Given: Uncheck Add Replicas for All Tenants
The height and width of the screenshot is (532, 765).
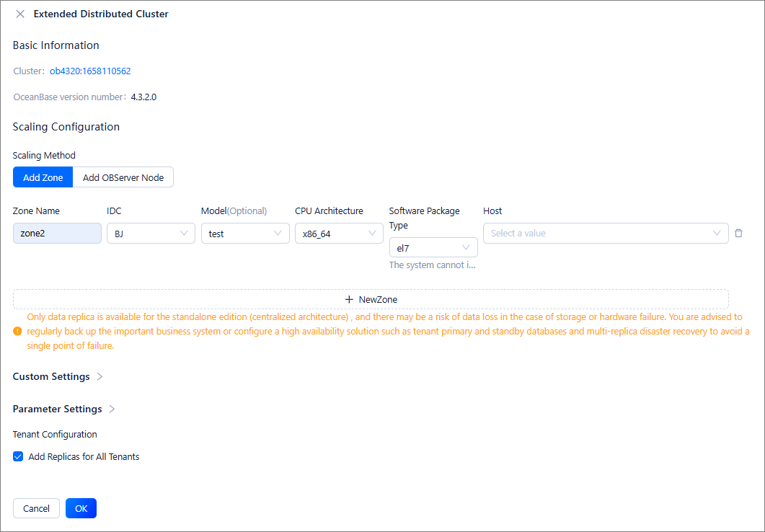Looking at the screenshot, I should (18, 456).
